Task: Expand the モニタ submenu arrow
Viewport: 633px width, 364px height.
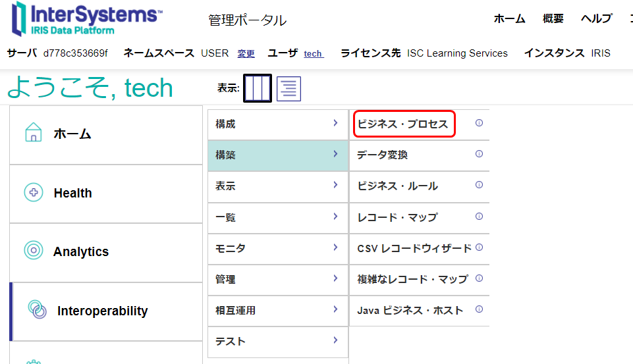Action: 335,247
